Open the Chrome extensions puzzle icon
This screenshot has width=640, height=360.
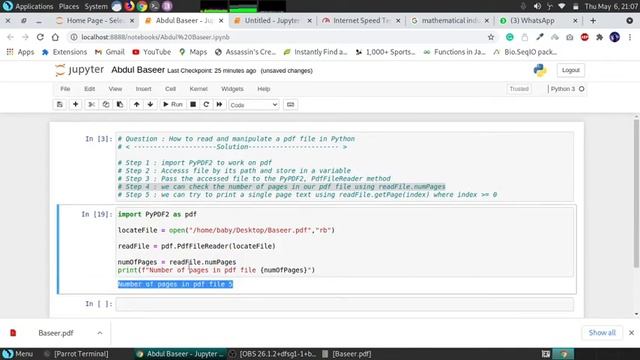tap(599, 37)
